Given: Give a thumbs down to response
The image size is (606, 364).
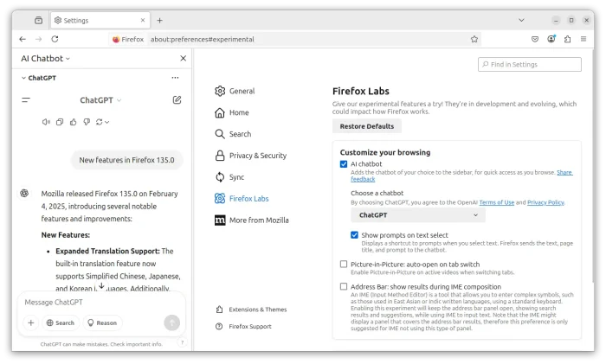Looking at the screenshot, I should [x=87, y=122].
